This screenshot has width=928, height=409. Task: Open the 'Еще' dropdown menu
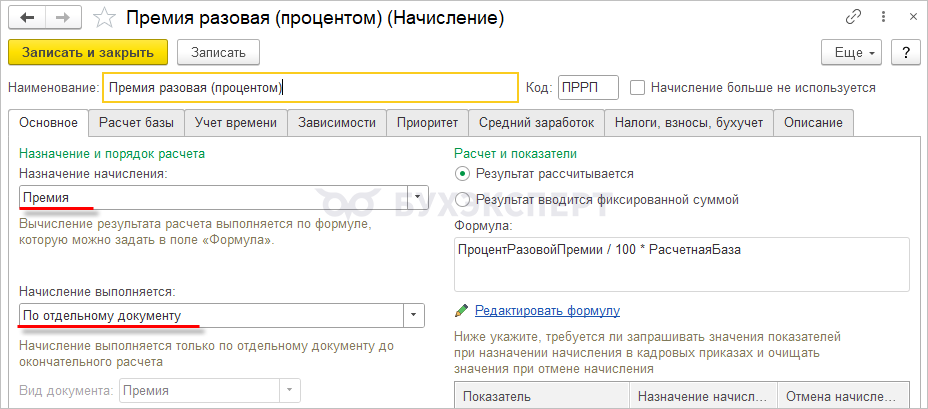851,52
